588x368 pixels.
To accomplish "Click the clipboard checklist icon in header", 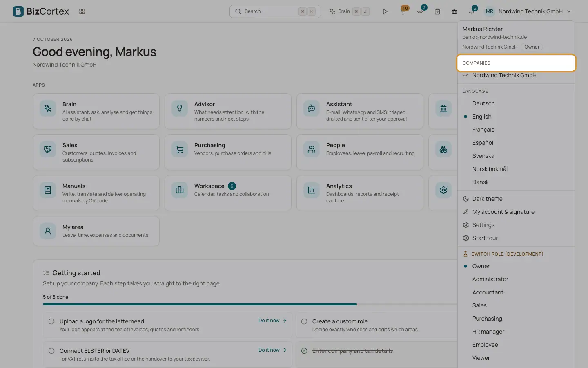I will (x=437, y=11).
